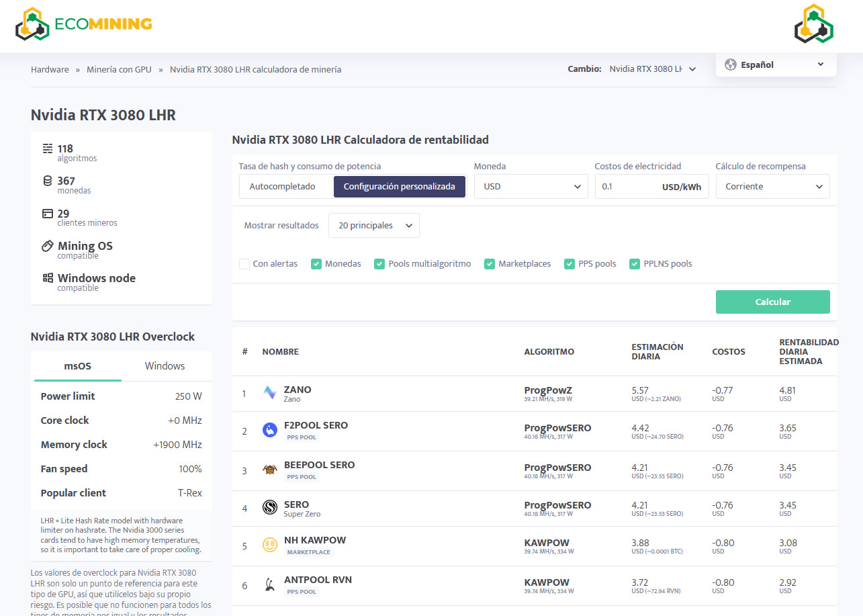Click the ALGORITMO column header

(549, 352)
